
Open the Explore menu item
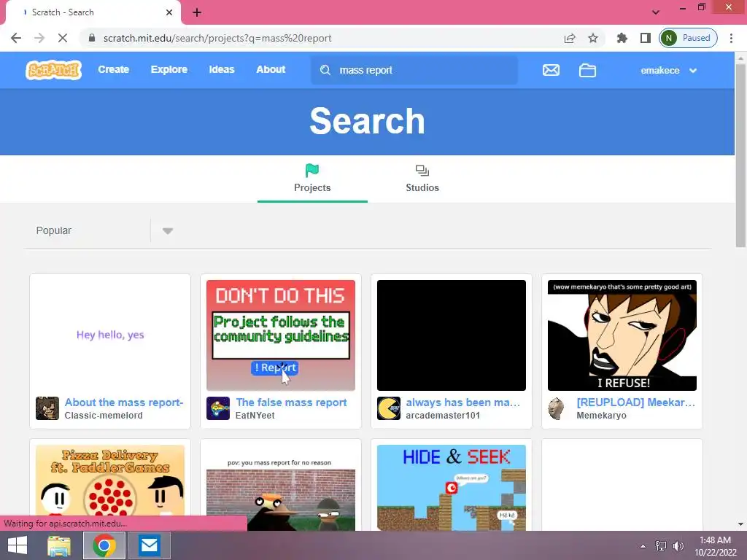[169, 69]
